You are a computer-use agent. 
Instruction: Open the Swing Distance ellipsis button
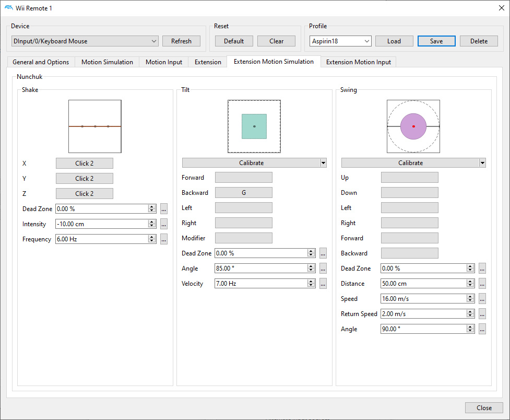coord(482,284)
